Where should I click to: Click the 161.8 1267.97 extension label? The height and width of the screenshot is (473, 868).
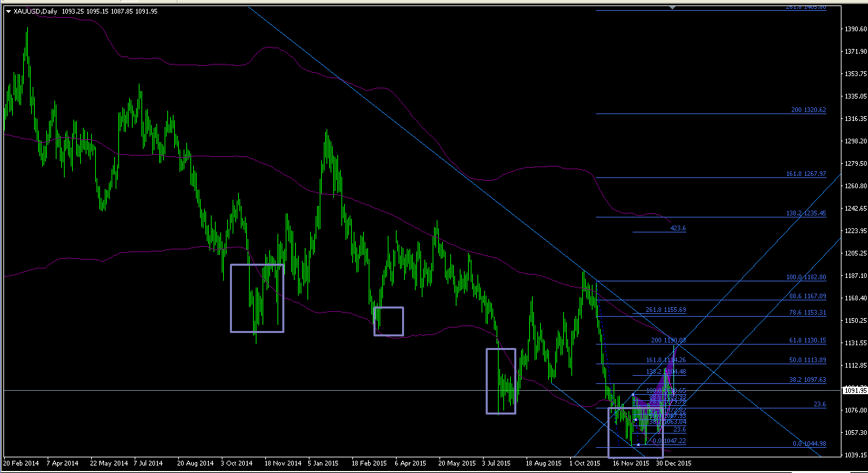pos(806,174)
